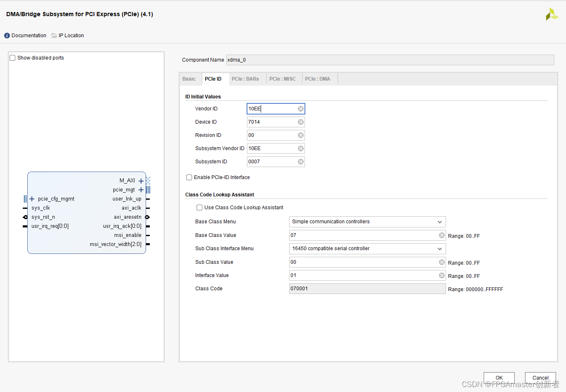The height and width of the screenshot is (392, 566).
Task: Open the IP Location link
Action: tap(71, 36)
